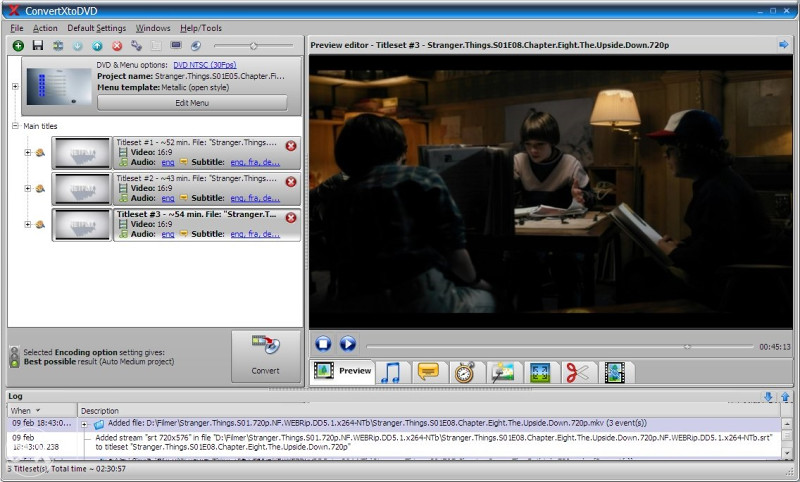The image size is (800, 482).
Task: Click the green add file button
Action: [x=18, y=46]
